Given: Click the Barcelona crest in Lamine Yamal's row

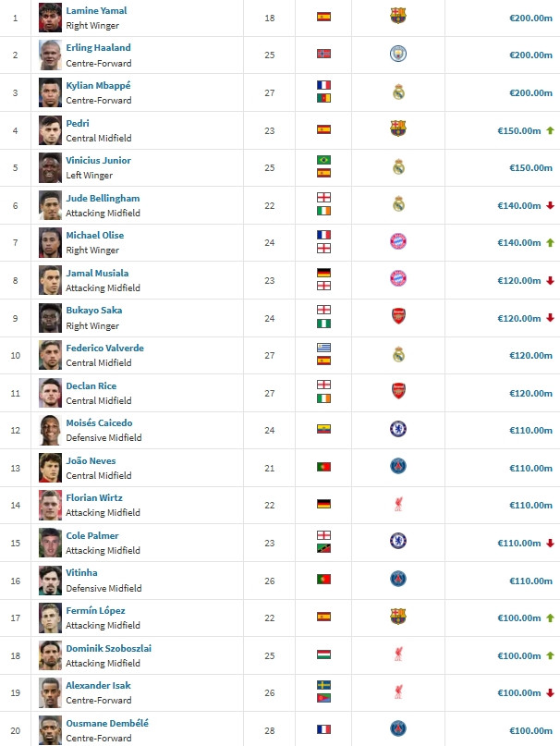Looking at the screenshot, I should coord(398,17).
